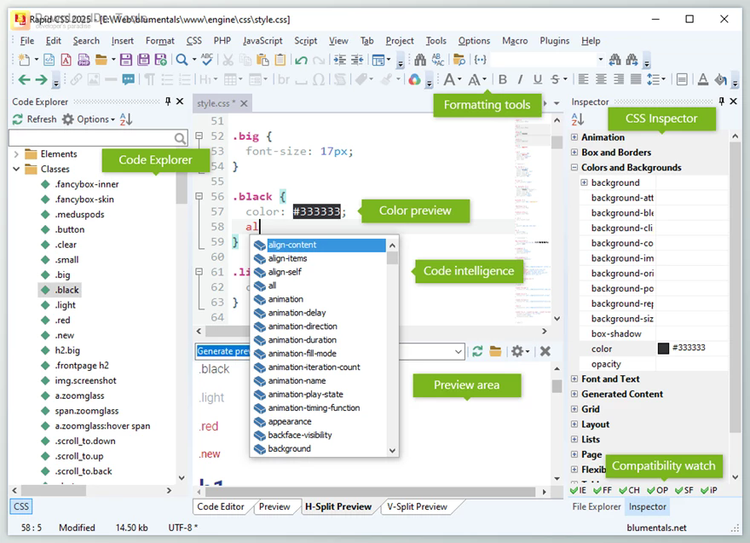The height and width of the screenshot is (543, 750).
Task: Click the preview pane reload icon
Action: (x=477, y=352)
